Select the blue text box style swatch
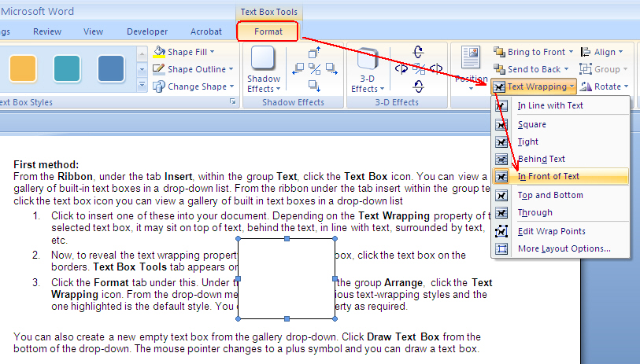The width and height of the screenshot is (640, 364). 111,68
